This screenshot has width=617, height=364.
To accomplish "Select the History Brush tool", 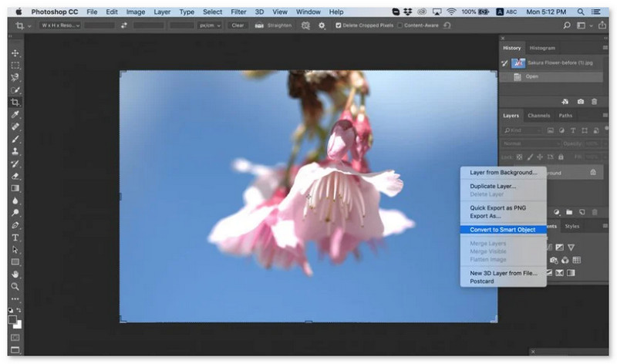I will click(15, 163).
